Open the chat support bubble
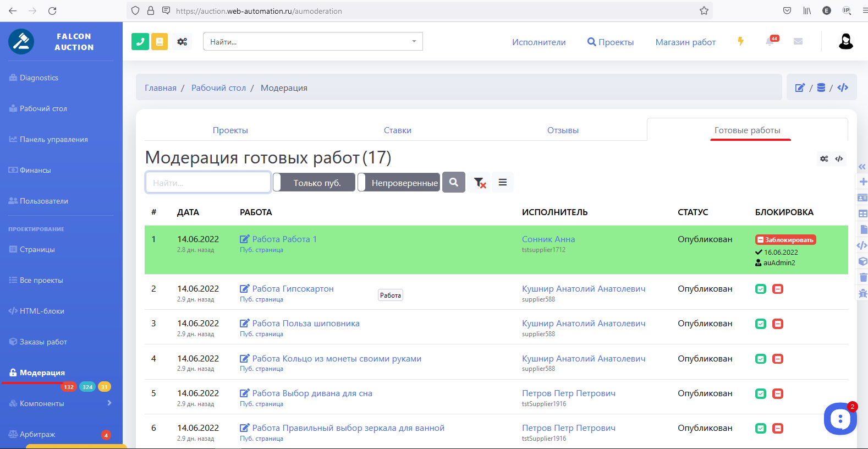 (839, 419)
